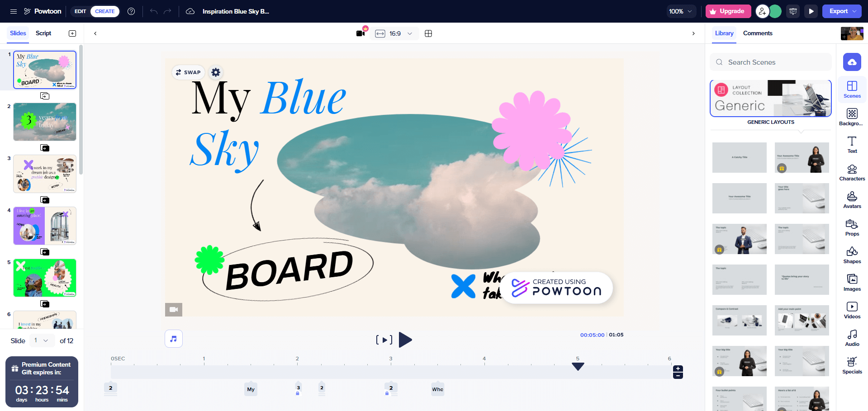Open the Characters panel
The image size is (868, 411).
coord(852,173)
